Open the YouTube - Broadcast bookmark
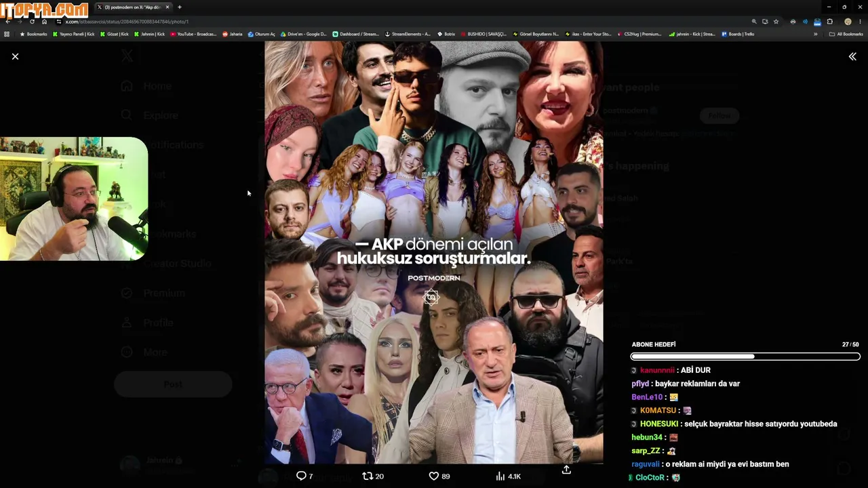This screenshot has height=488, width=868. (x=193, y=34)
